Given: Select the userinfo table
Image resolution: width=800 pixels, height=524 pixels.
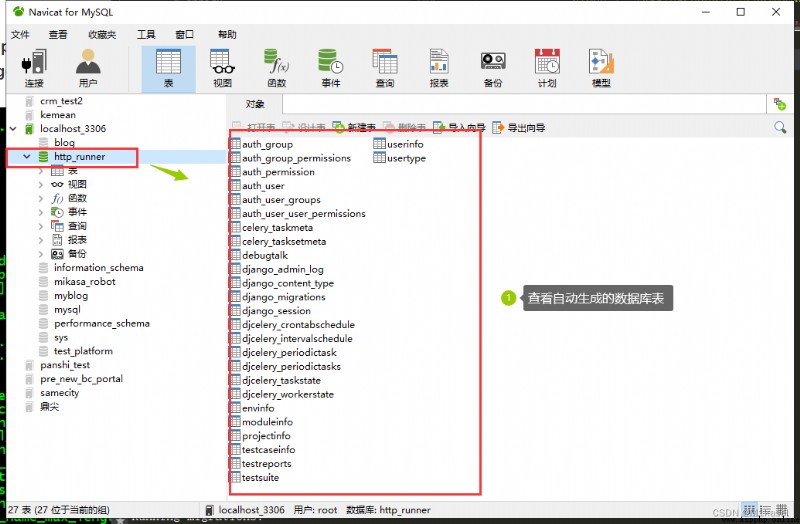Looking at the screenshot, I should coord(405,144).
